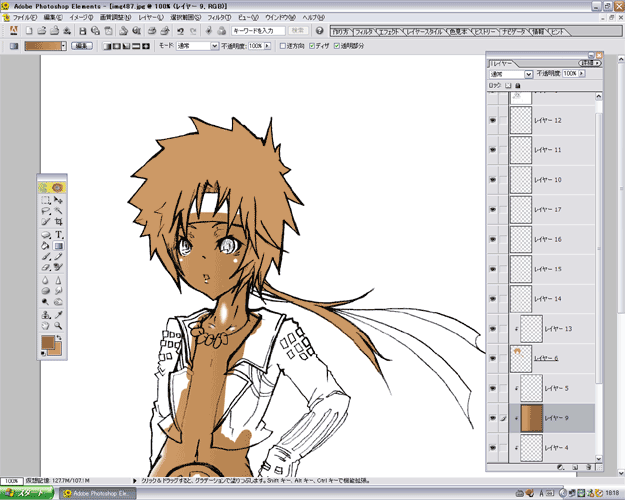Select the Smudge tool
This screenshot has width=625, height=500.
click(x=59, y=291)
